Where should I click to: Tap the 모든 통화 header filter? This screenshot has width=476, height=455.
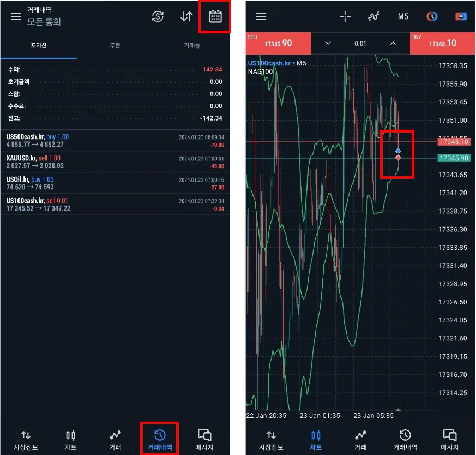[x=44, y=22]
